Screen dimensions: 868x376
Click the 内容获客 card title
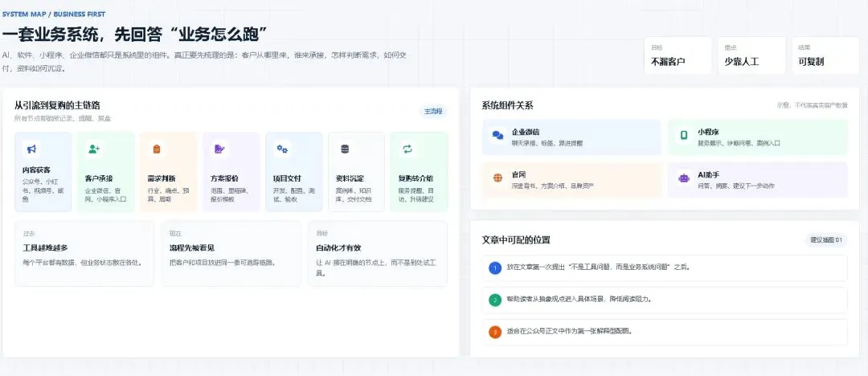36,170
